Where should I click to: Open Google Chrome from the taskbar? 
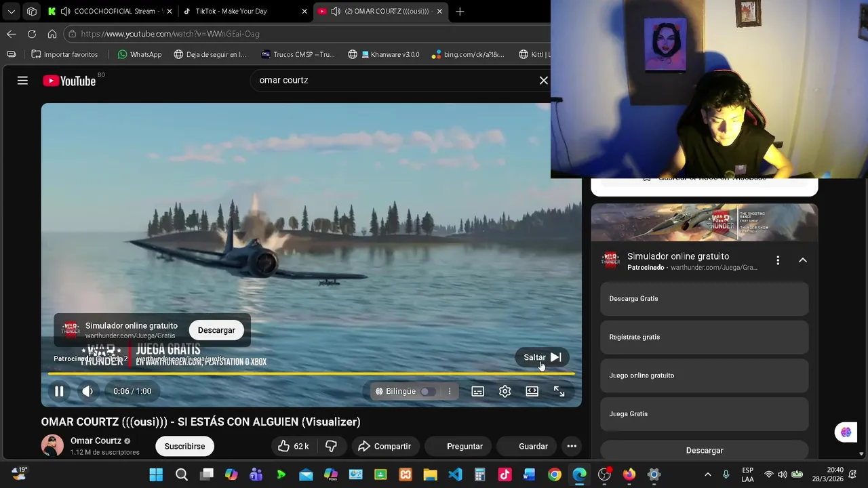click(x=555, y=474)
